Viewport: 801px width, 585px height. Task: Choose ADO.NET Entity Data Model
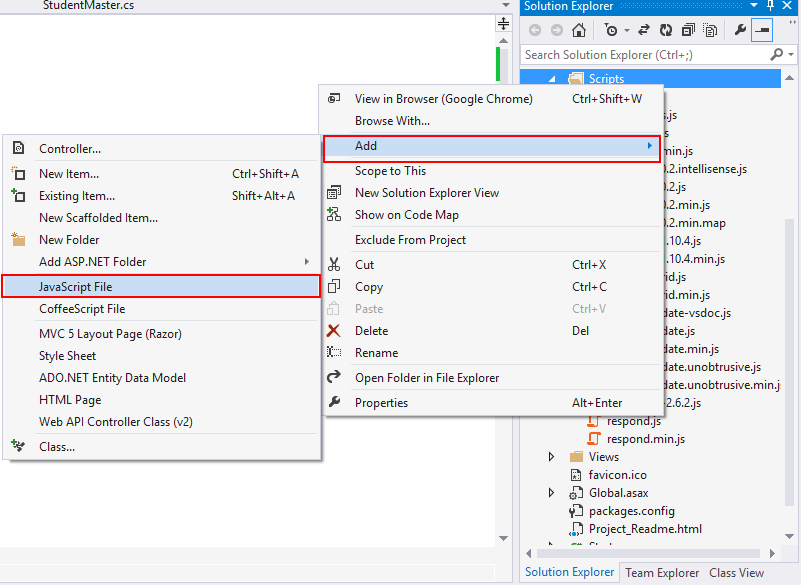[161, 378]
